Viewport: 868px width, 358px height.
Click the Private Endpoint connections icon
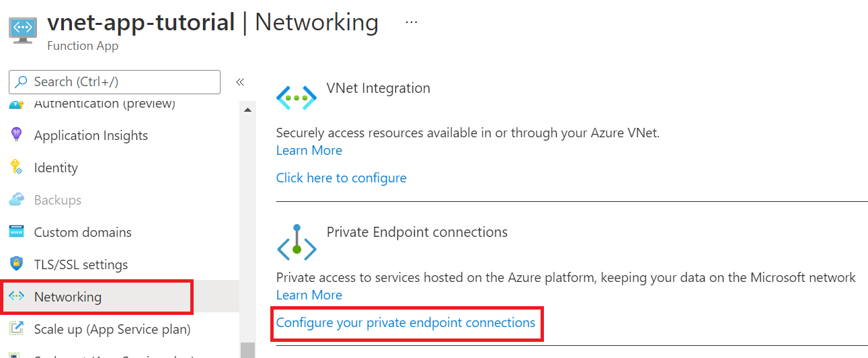pos(296,243)
